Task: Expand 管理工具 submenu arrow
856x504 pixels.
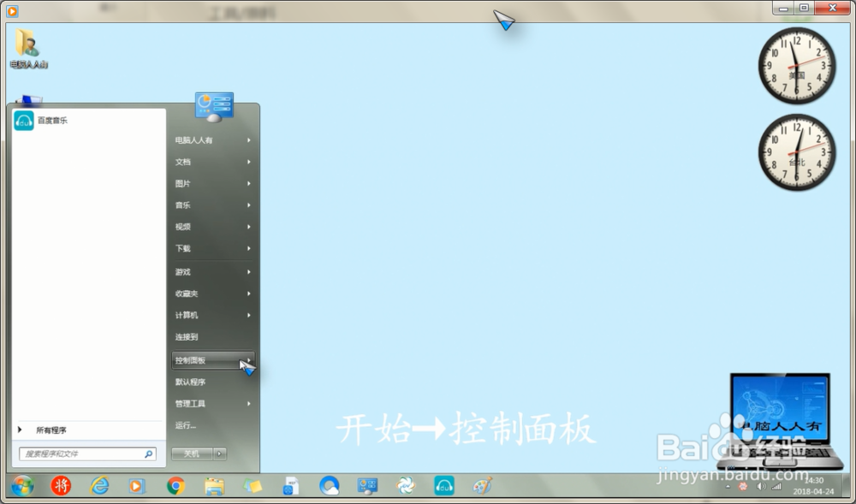Action: tap(249, 404)
